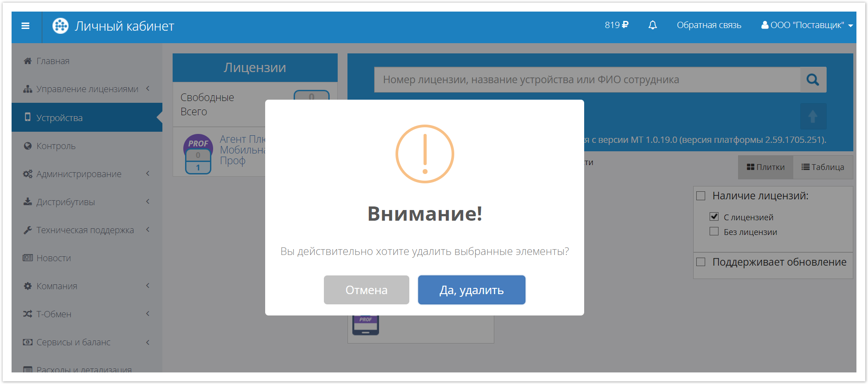Expand the Администрирование menu

click(x=87, y=174)
